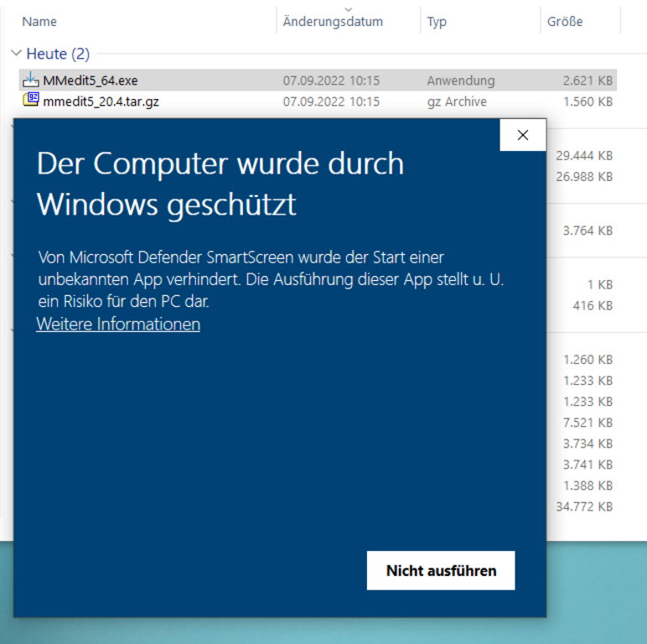This screenshot has width=647, height=644.
Task: Click the Typ column header
Action: [x=437, y=21]
